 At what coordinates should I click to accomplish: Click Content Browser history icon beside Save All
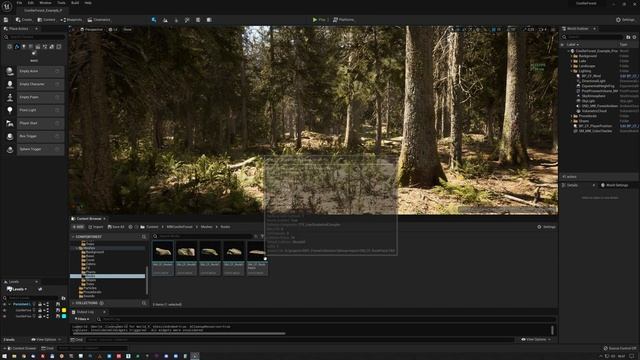pyautogui.click(x=131, y=227)
